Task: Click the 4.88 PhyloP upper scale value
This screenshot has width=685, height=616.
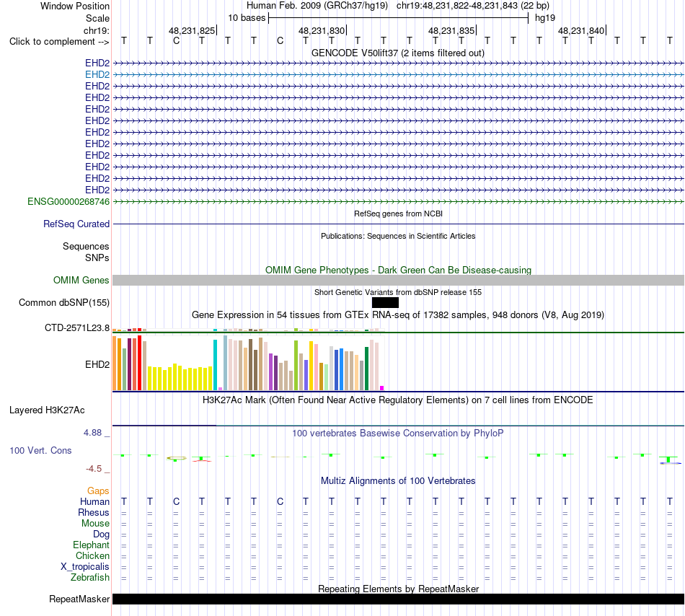Action: click(x=92, y=433)
